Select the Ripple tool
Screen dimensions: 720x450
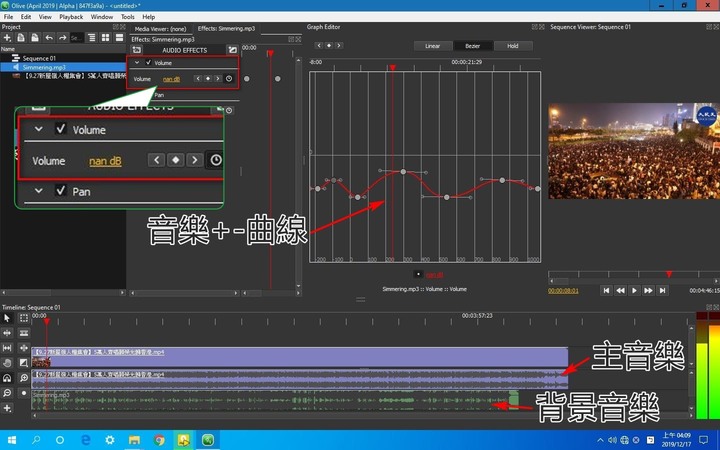coord(7,333)
